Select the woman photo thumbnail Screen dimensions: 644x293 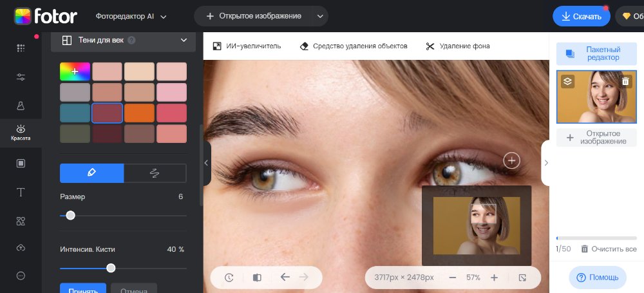tap(596, 97)
